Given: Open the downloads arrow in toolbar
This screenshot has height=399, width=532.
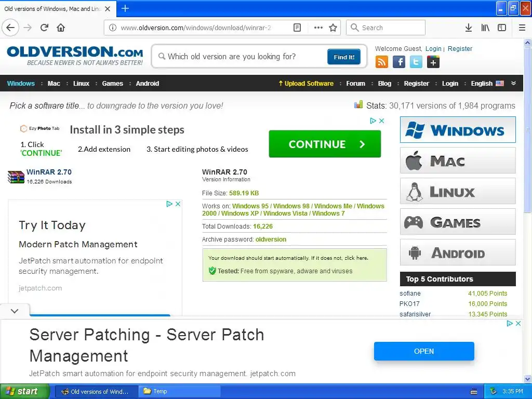Looking at the screenshot, I should (x=469, y=28).
